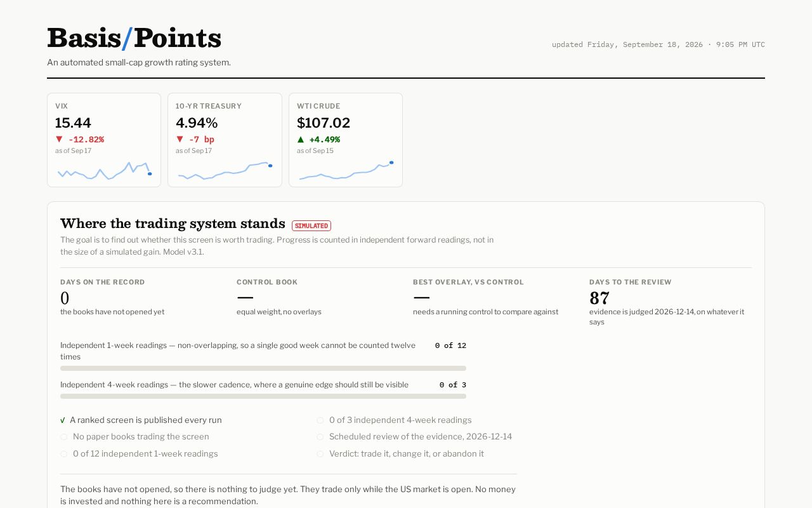Click 'Where the trading system stands' heading

tap(173, 224)
